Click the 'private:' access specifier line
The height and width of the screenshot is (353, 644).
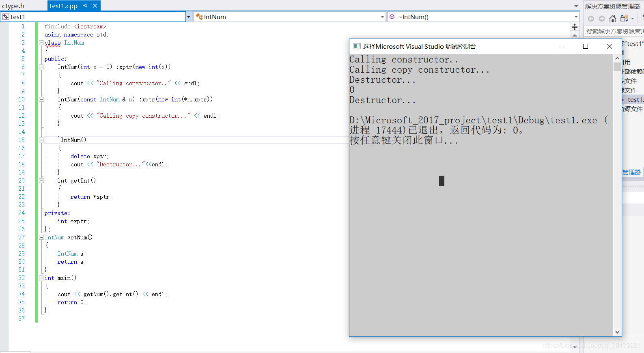point(57,213)
